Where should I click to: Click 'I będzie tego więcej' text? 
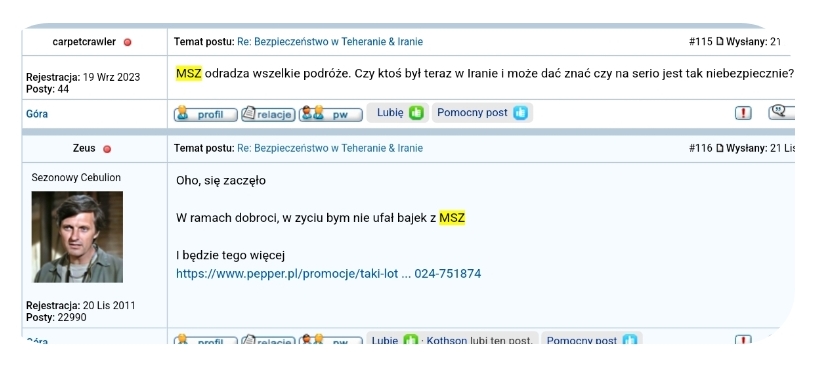(230, 255)
